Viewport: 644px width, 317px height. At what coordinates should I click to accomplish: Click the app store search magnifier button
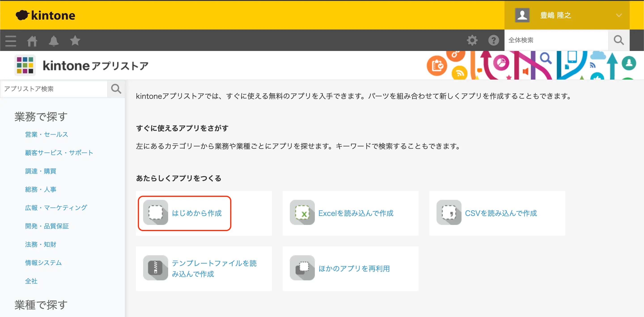(116, 89)
